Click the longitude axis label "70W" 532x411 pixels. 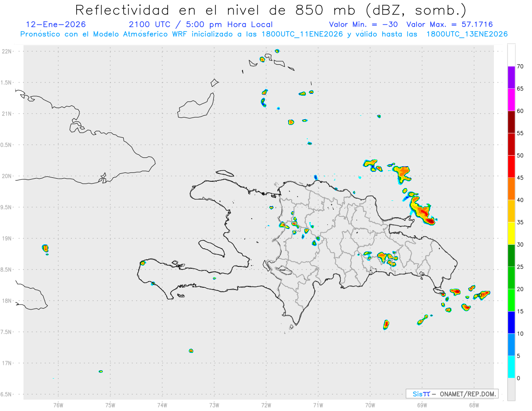coord(370,405)
